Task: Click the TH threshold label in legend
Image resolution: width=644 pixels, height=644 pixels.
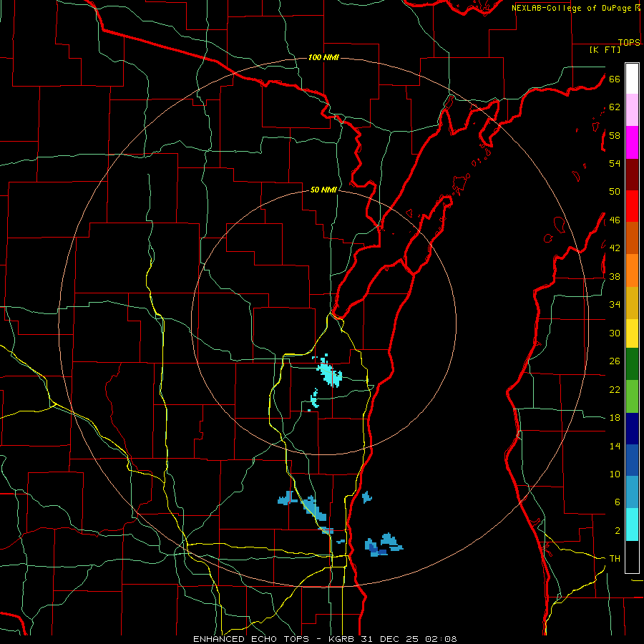Action: (x=615, y=559)
